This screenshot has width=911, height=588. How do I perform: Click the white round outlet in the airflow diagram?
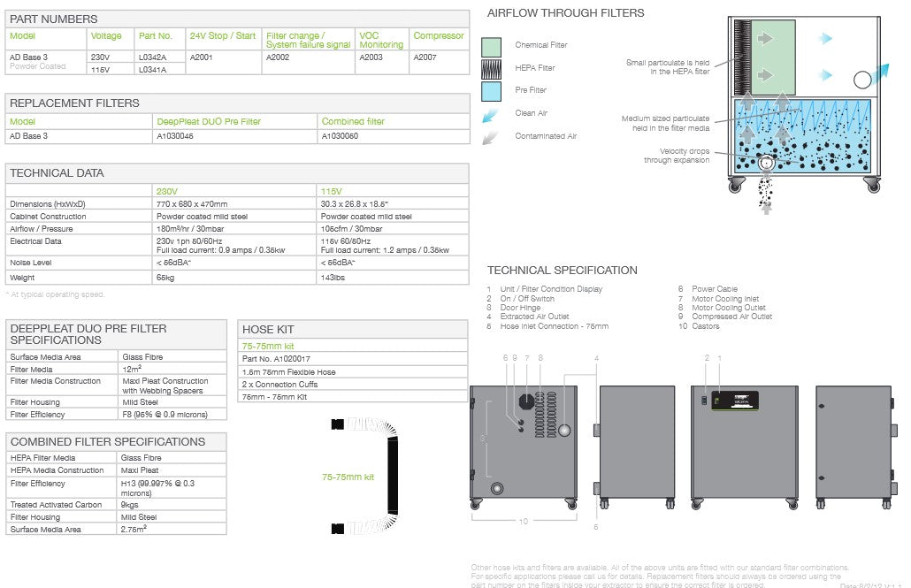point(862,80)
